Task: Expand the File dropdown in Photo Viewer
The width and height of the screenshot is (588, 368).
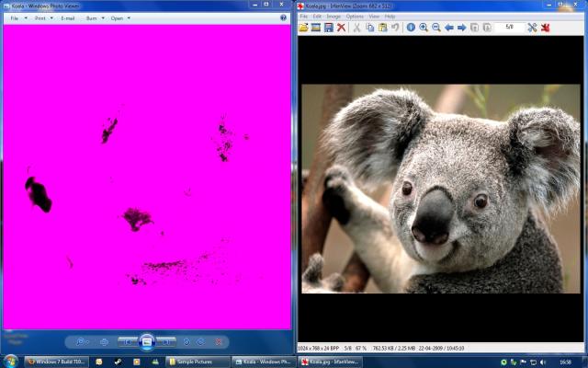Action: (x=17, y=17)
